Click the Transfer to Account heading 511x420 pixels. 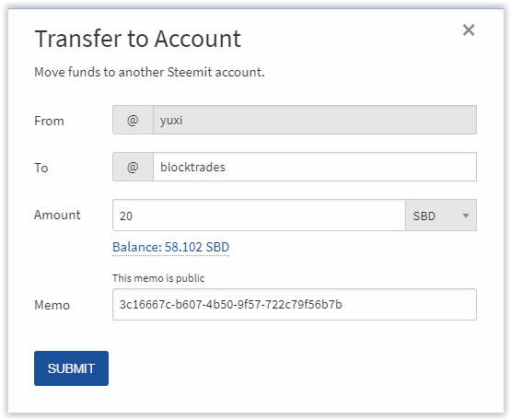(137, 39)
